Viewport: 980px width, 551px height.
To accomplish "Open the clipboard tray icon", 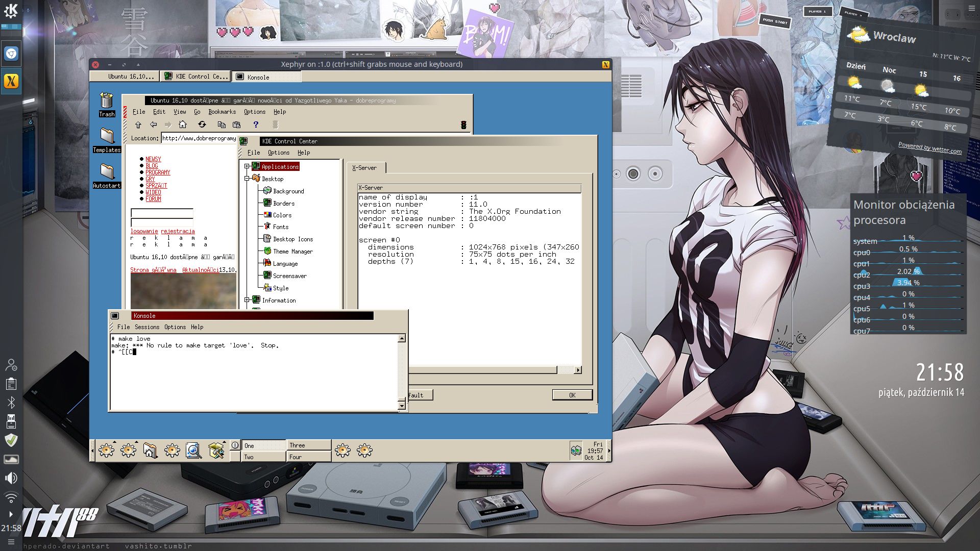I will [x=11, y=384].
